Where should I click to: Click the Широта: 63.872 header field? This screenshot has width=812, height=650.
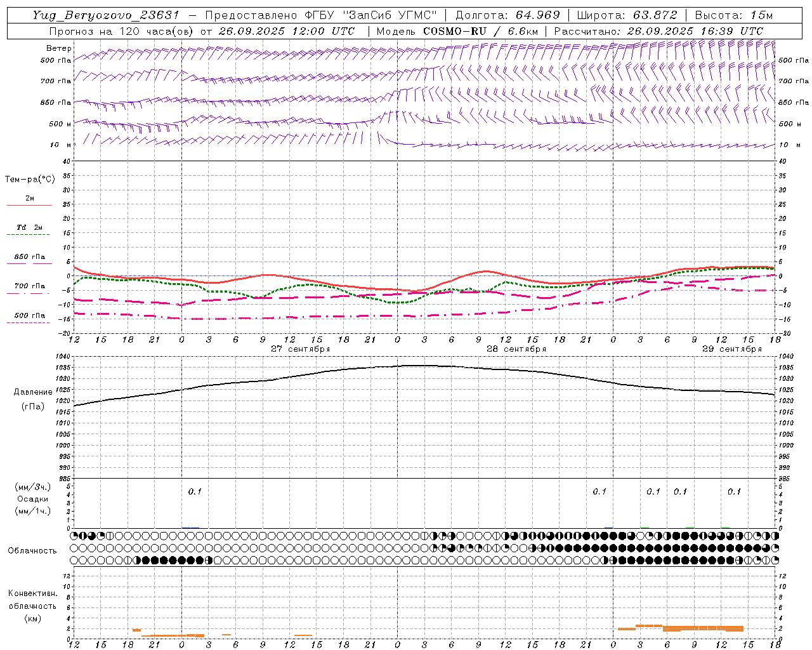pos(627,15)
